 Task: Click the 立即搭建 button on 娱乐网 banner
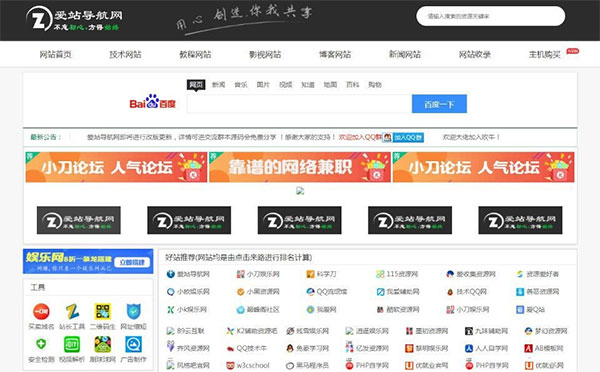132,262
